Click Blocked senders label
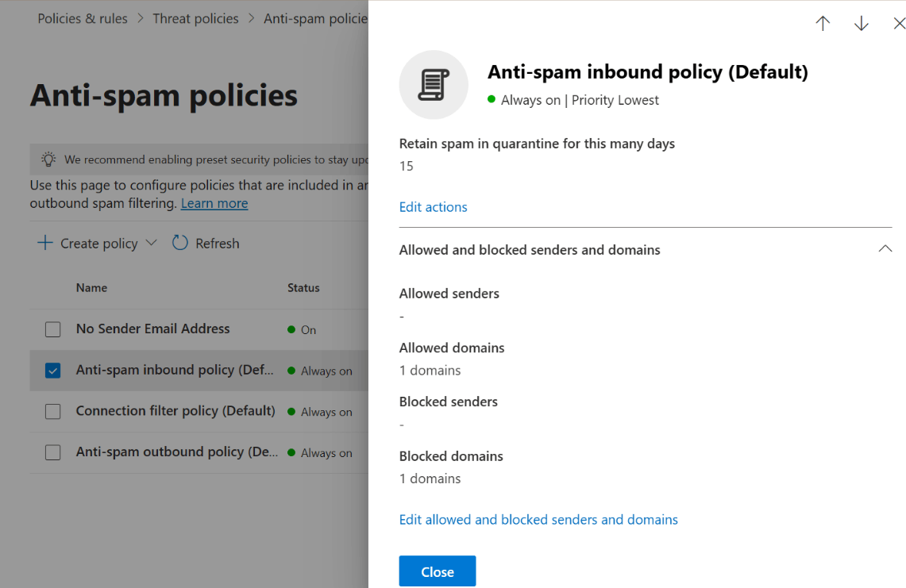Screen dimensions: 906x588 (x=449, y=402)
